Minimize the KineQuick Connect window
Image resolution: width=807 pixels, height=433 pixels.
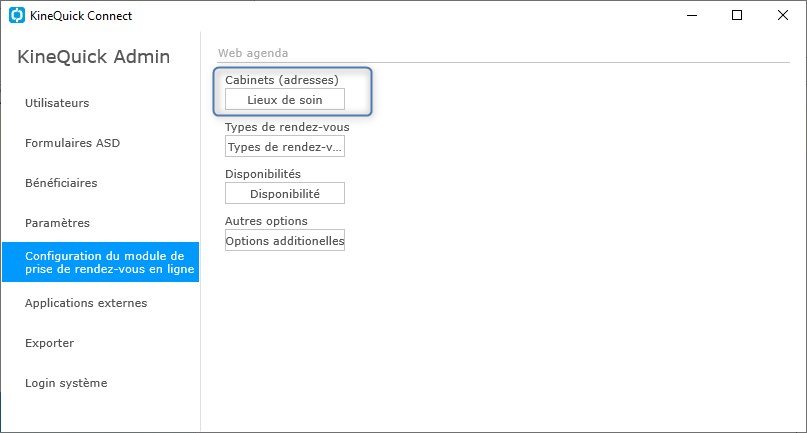(692, 15)
